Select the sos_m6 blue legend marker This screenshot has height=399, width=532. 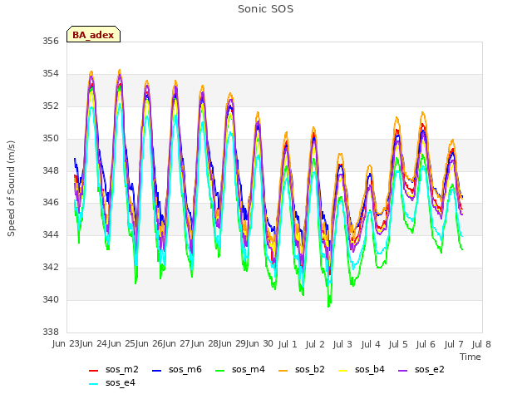click(156, 371)
